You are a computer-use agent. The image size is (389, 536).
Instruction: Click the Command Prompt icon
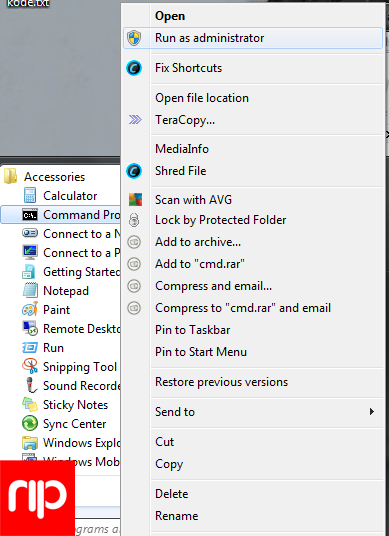pos(30,215)
